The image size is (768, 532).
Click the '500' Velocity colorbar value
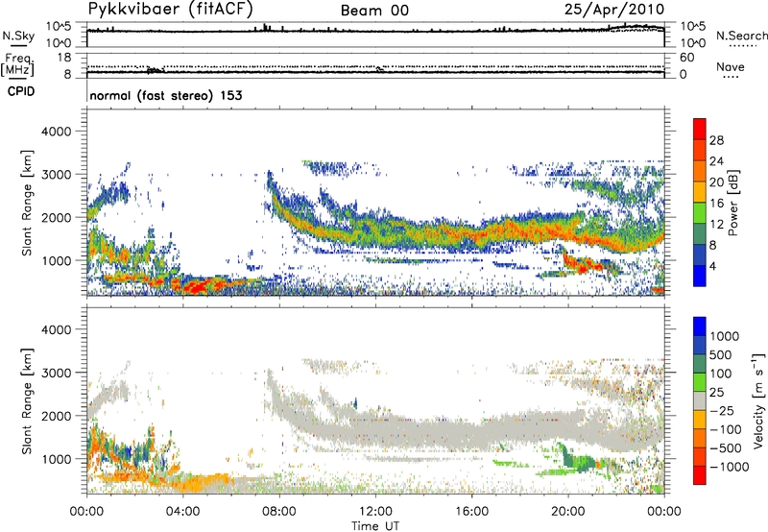click(721, 354)
